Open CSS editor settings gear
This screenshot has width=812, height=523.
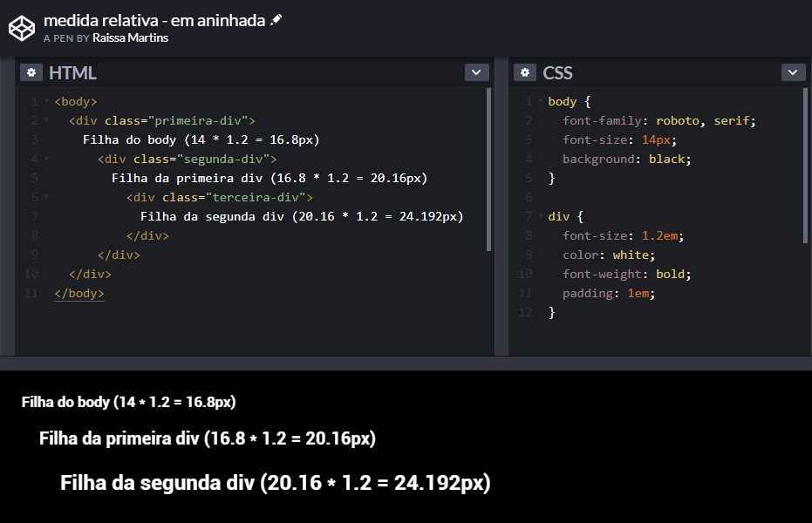(x=524, y=72)
